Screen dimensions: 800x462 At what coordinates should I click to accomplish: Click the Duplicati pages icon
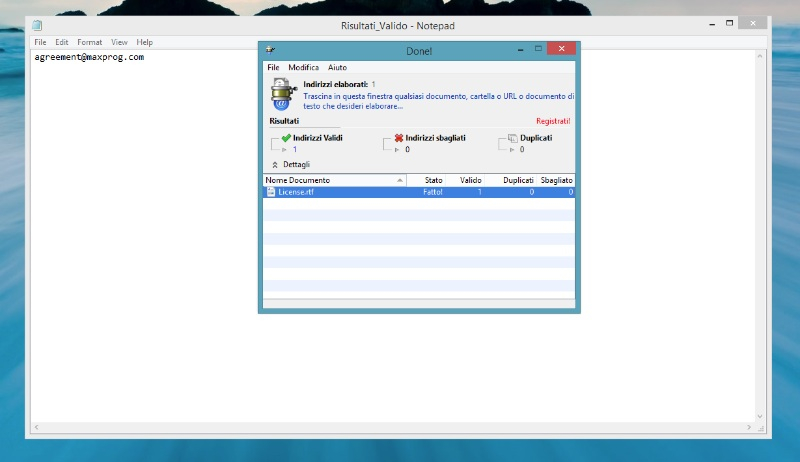(x=513, y=138)
